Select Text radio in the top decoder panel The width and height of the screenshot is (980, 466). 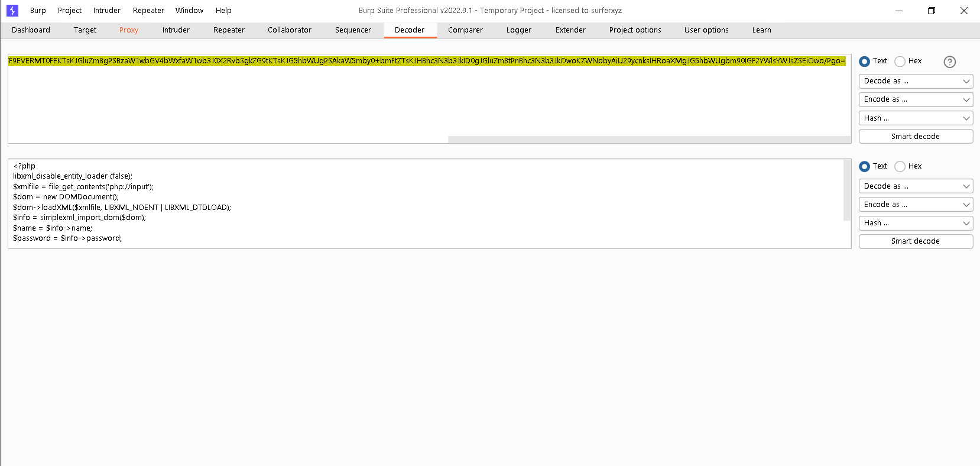pos(865,62)
